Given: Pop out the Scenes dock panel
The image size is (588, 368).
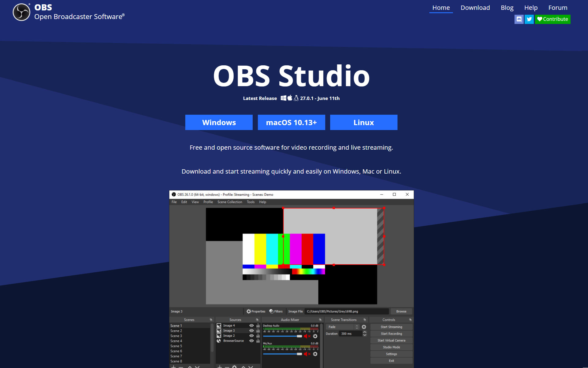Looking at the screenshot, I should [211, 320].
